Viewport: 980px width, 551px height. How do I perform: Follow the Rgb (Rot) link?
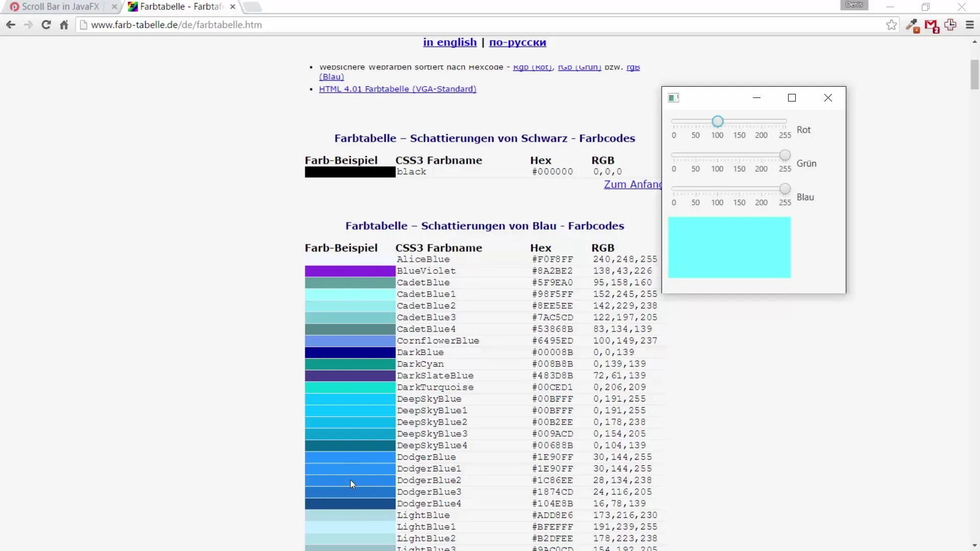pyautogui.click(x=532, y=67)
